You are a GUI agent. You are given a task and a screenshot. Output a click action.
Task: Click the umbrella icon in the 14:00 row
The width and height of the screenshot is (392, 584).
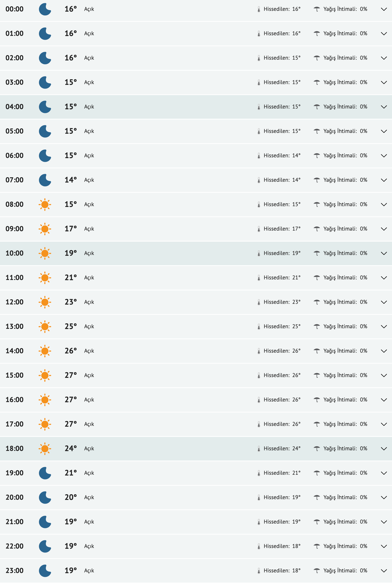317,351
